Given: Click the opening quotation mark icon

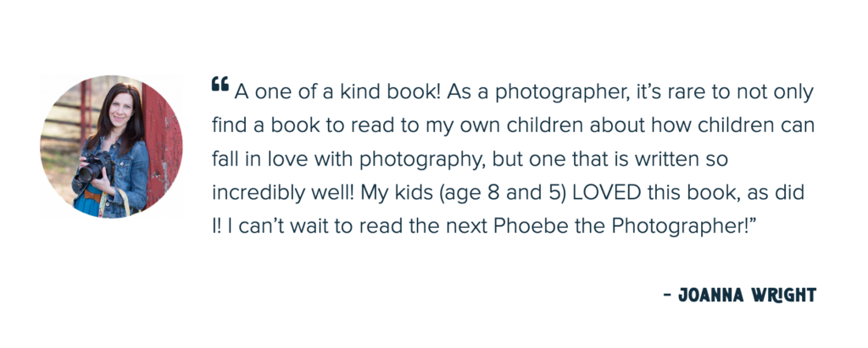Looking at the screenshot, I should (x=220, y=84).
